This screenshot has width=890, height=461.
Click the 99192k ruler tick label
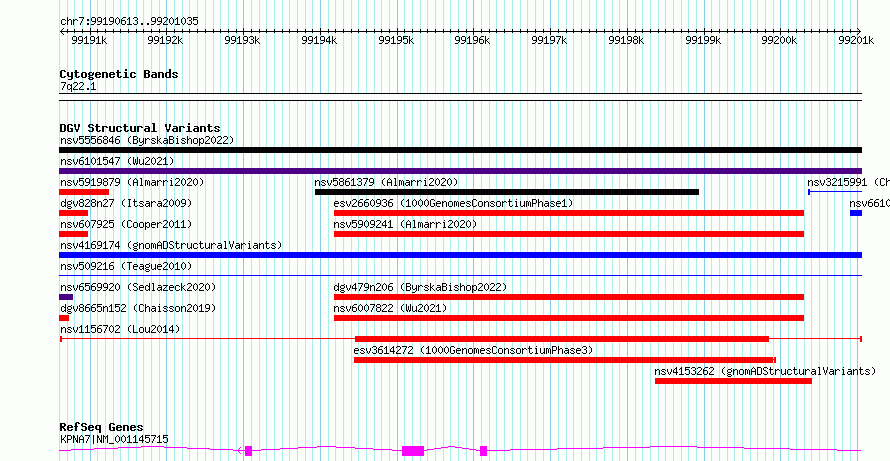point(165,40)
